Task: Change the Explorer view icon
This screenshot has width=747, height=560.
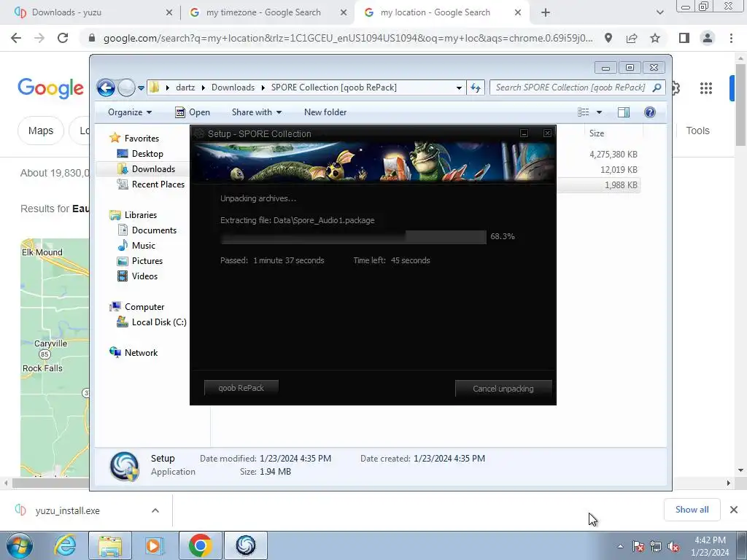Action: pos(584,112)
